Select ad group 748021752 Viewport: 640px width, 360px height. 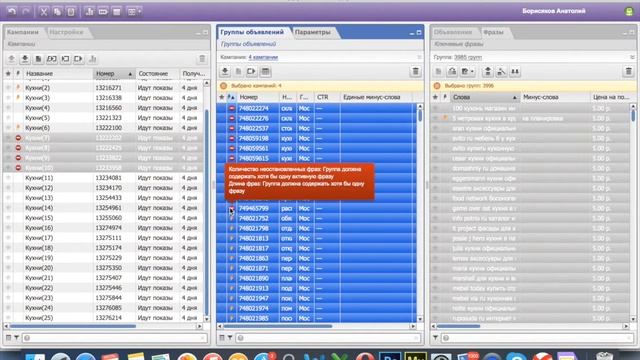click(x=253, y=218)
